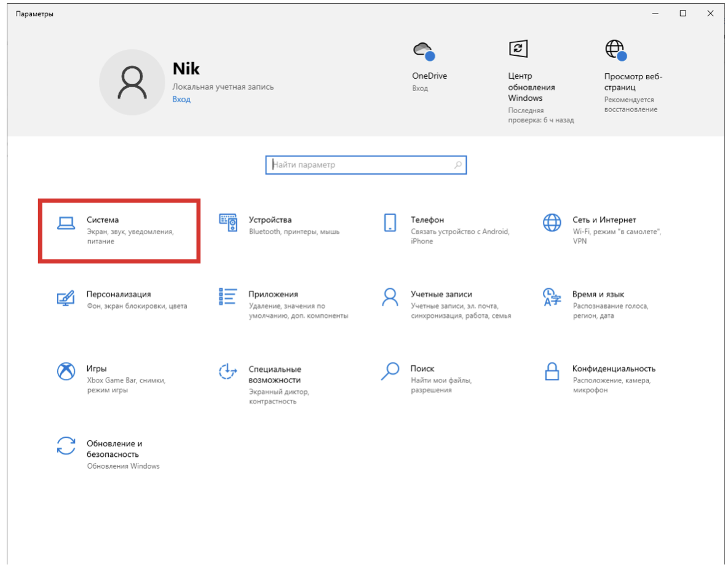Click the text "Удаление, значения по умолчанию, доп. компоненты"

click(x=299, y=311)
